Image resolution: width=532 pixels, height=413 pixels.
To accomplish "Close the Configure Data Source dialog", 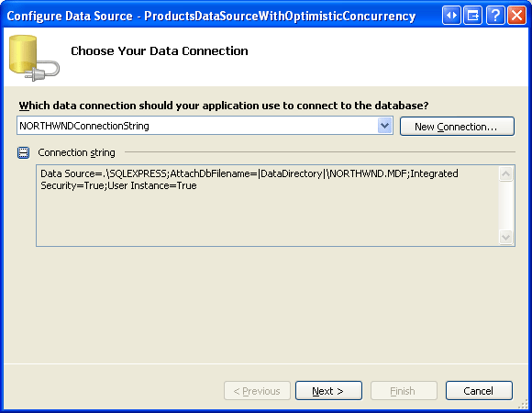I will [516, 16].
